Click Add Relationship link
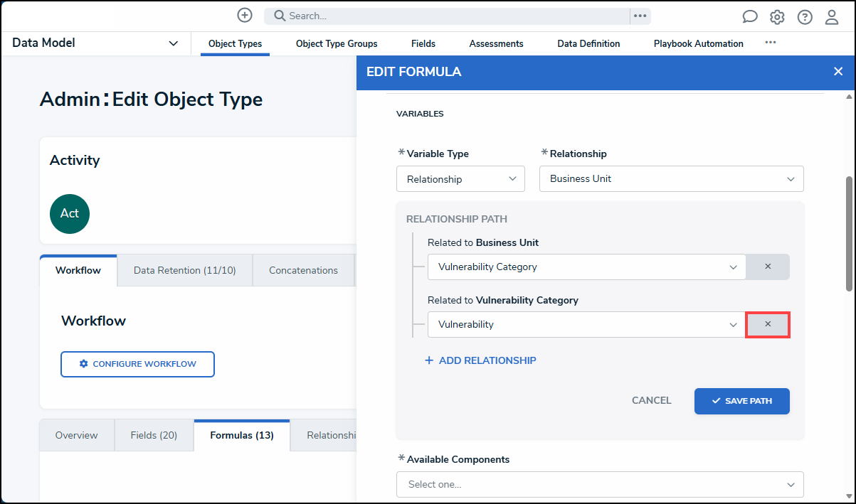 pos(480,360)
